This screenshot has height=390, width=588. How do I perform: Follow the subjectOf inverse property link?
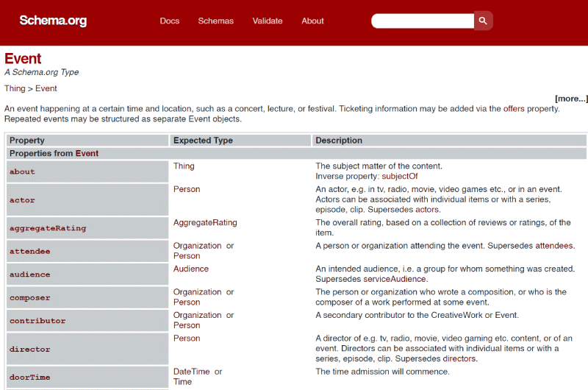click(399, 177)
